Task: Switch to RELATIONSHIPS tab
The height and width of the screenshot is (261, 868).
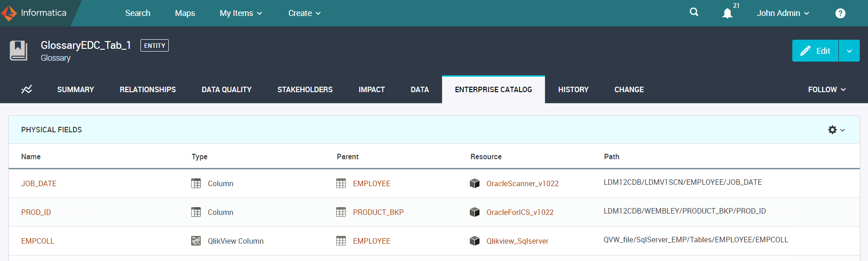Action: 148,89
